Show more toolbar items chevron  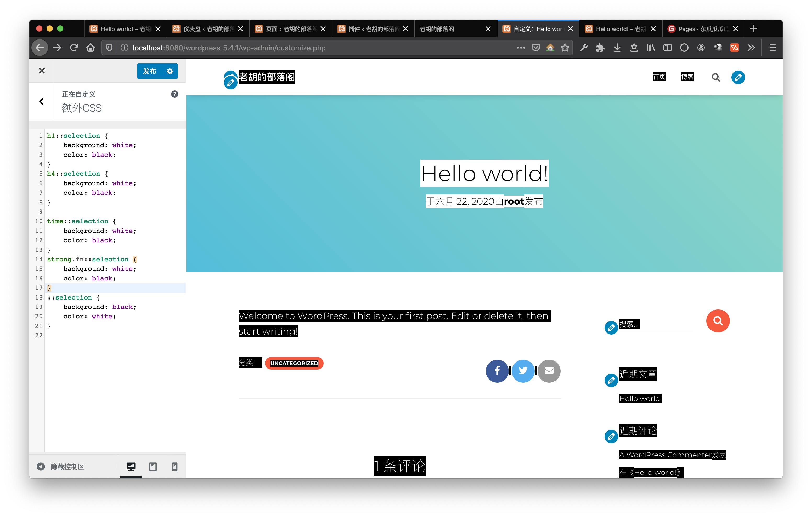(x=751, y=48)
